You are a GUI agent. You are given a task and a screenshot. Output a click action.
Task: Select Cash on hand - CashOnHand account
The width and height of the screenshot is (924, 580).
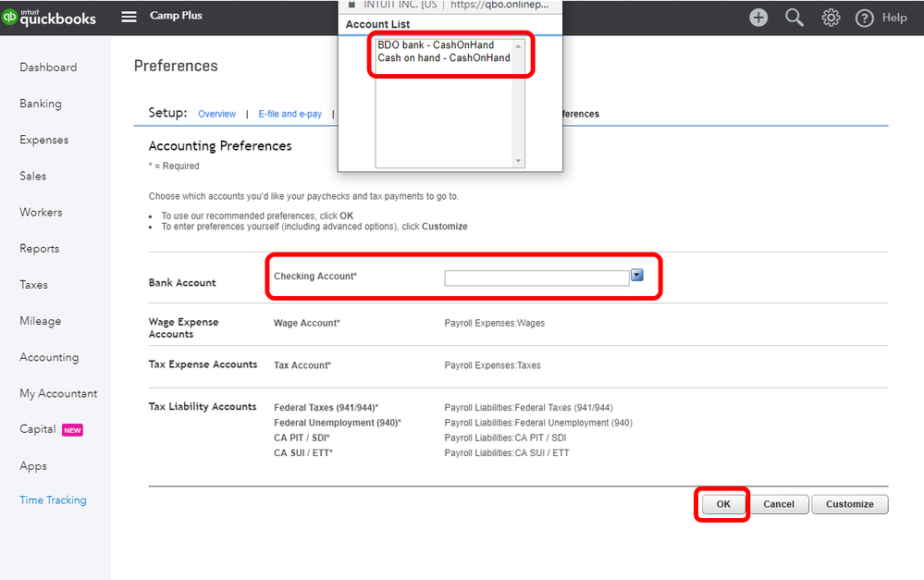pyautogui.click(x=444, y=57)
